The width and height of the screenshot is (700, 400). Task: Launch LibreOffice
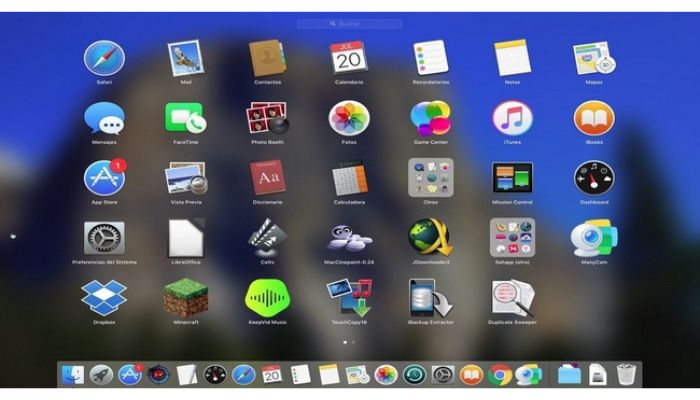[x=186, y=238]
